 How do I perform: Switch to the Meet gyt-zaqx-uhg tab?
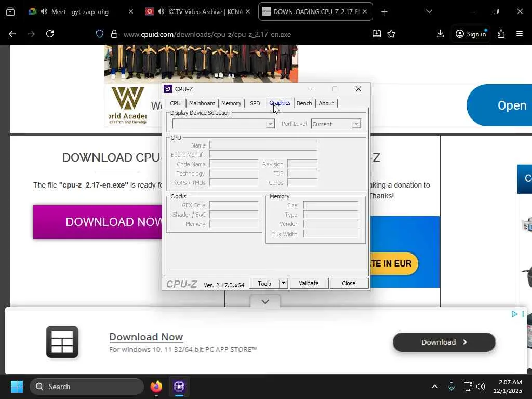[x=81, y=11]
